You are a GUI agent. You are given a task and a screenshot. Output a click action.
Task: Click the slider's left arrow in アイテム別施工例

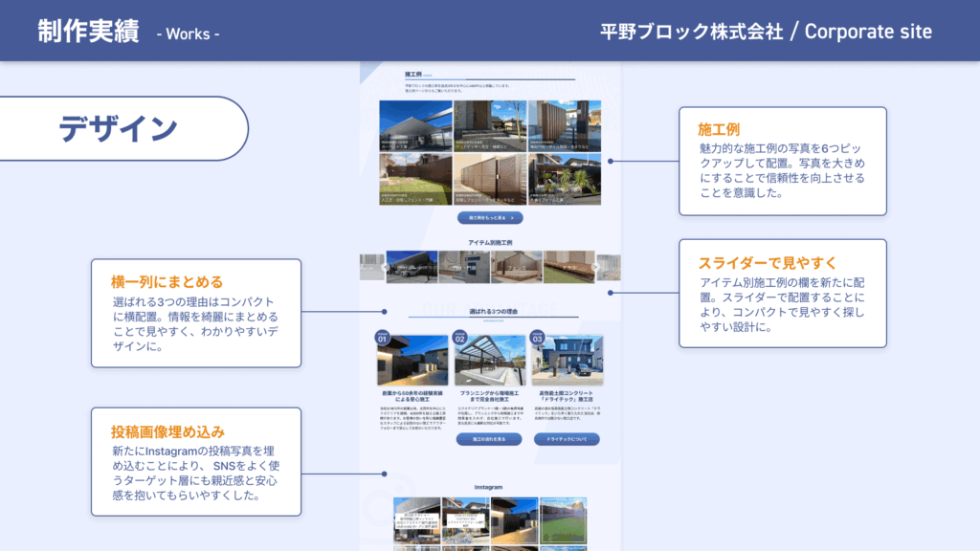point(385,268)
